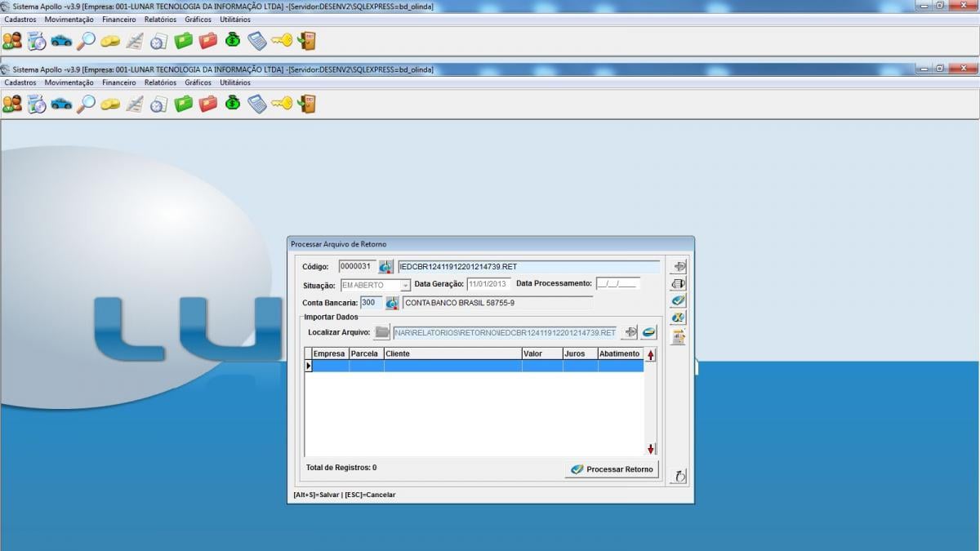Open the red folder icon in front window toolbar

click(x=208, y=104)
